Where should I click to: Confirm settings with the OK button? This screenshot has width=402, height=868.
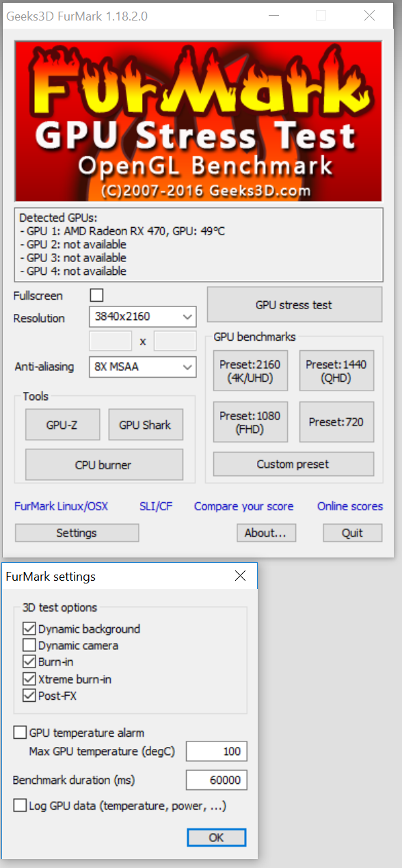tap(216, 837)
